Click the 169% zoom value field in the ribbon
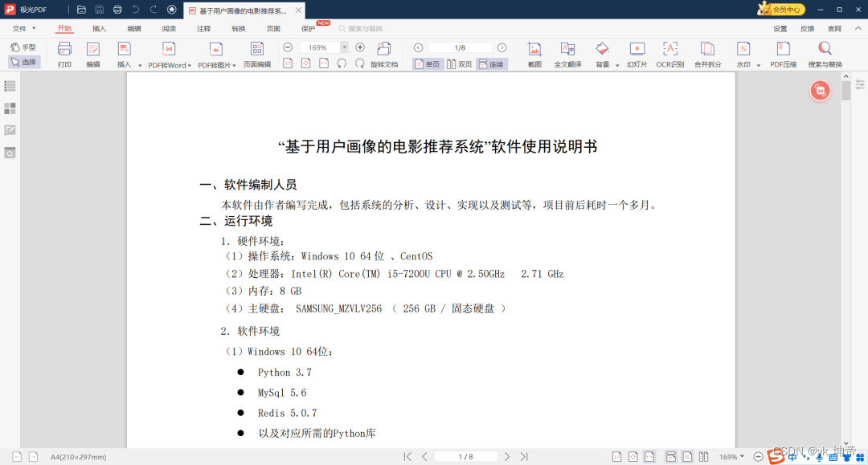868x465 pixels. pos(319,47)
